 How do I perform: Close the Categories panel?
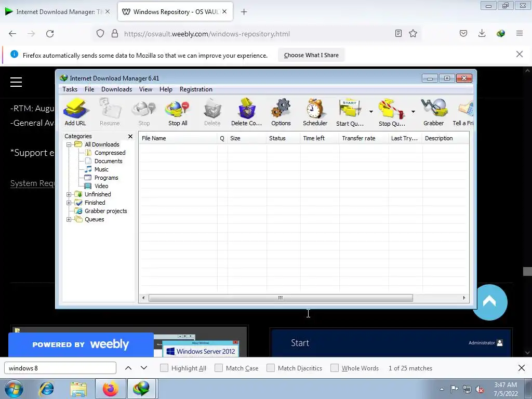coord(130,137)
